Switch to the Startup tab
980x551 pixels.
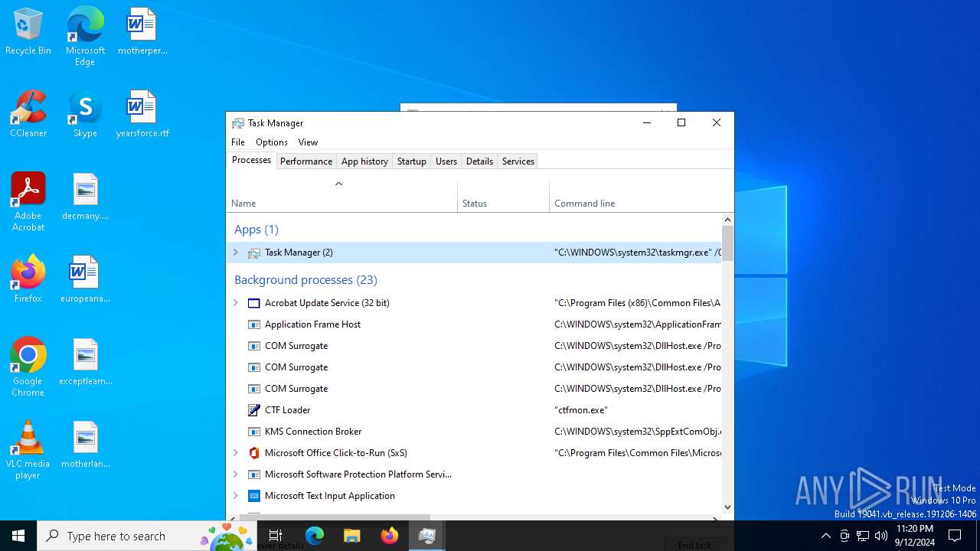[411, 161]
